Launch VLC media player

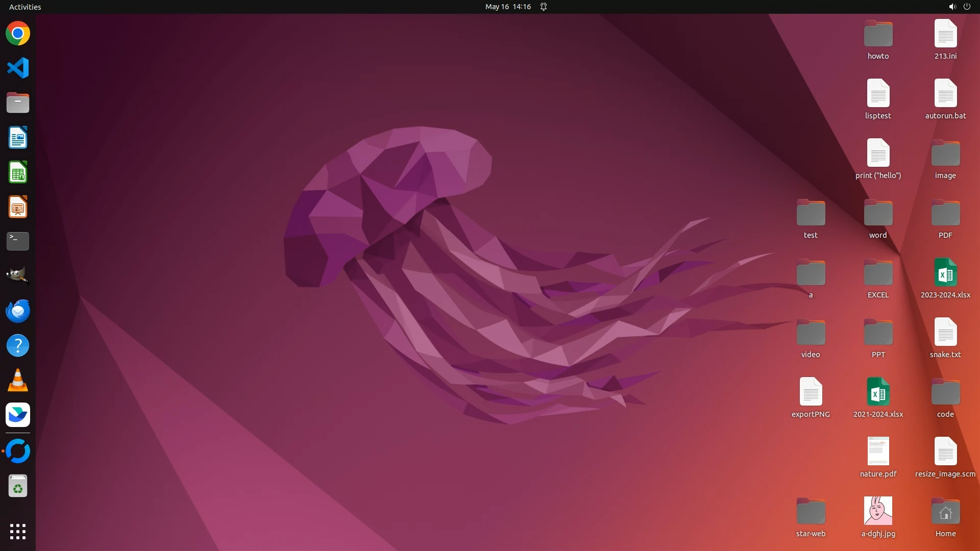click(x=18, y=381)
